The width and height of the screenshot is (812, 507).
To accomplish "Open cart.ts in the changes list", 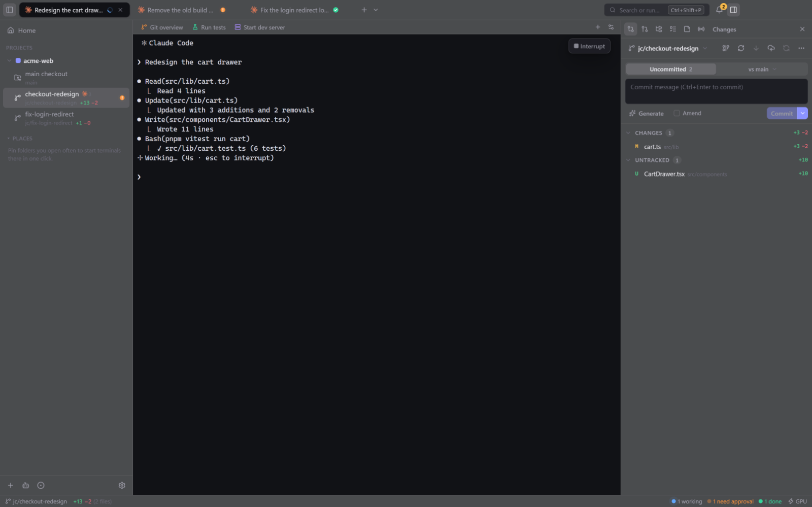I will point(716,147).
